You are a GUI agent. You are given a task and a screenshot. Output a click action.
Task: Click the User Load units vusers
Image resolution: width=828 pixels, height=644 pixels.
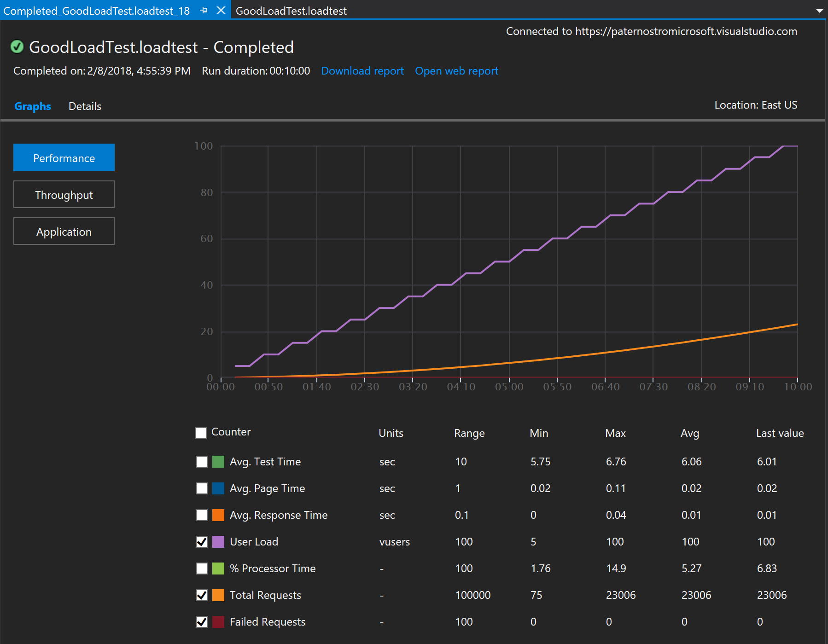[395, 542]
